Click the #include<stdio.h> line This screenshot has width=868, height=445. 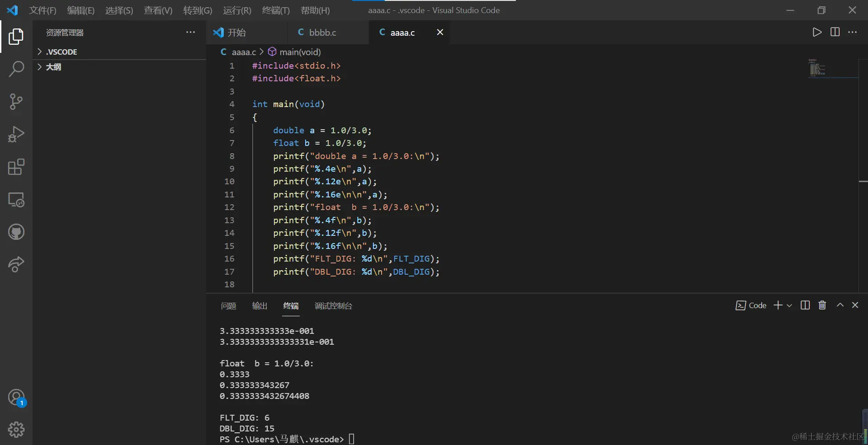297,66
